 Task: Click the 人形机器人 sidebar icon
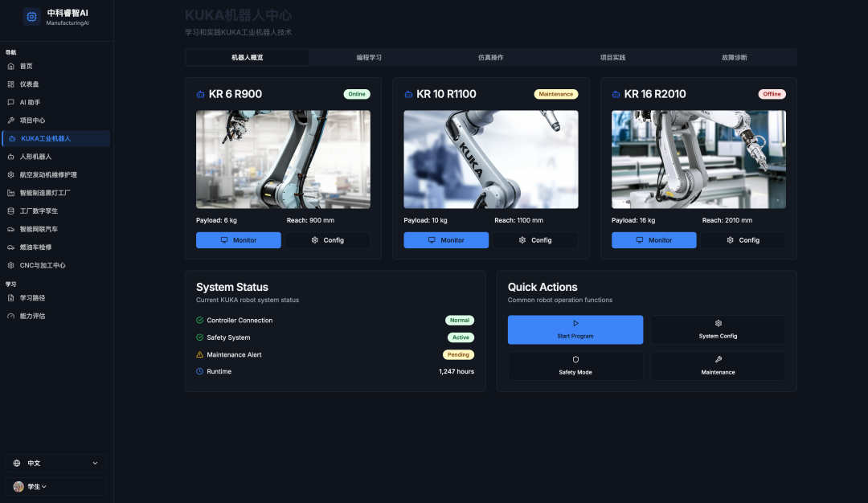11,157
